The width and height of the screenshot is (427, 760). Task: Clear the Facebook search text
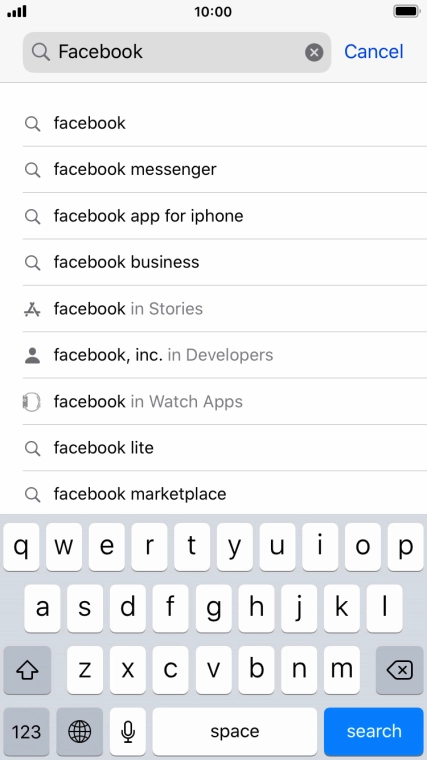coord(314,52)
